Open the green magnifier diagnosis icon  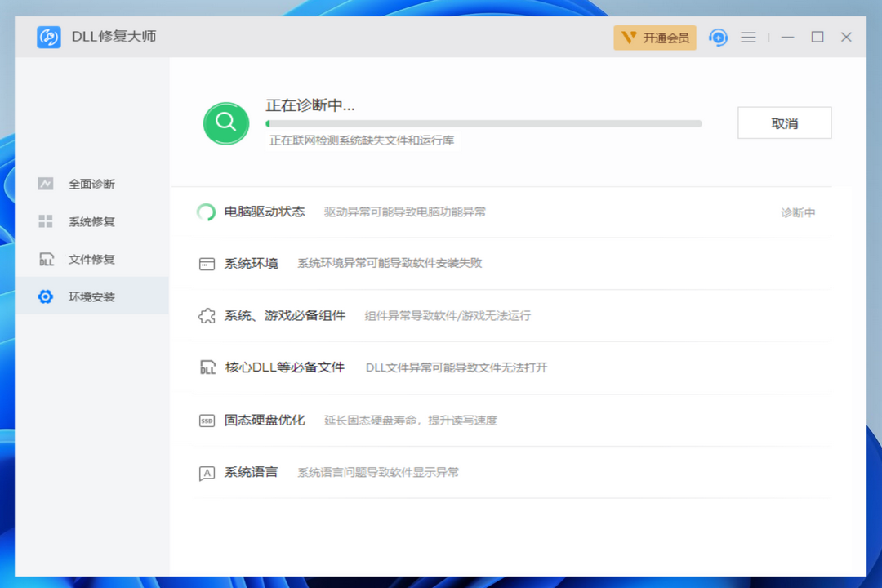(226, 123)
